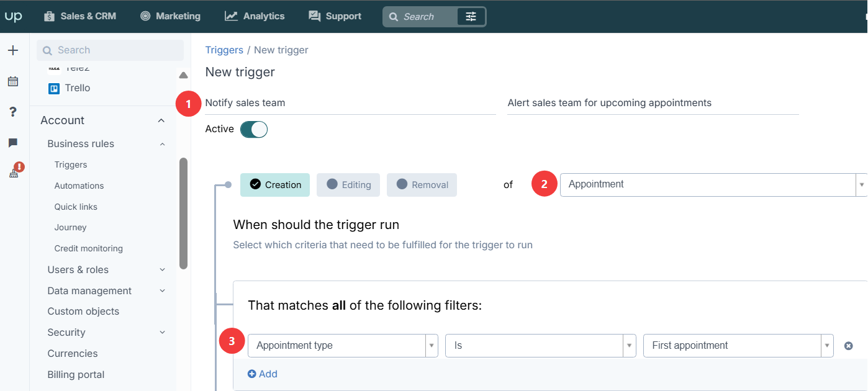
Task: Open Custom objects in sidebar
Action: [83, 312]
